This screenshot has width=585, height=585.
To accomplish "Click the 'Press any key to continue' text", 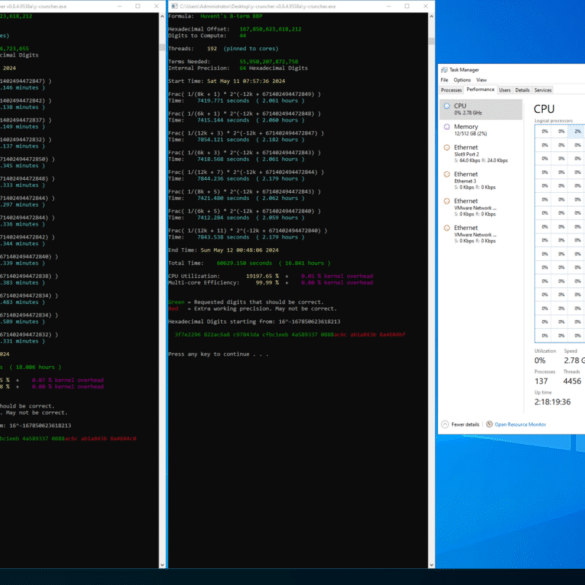I will 218,354.
